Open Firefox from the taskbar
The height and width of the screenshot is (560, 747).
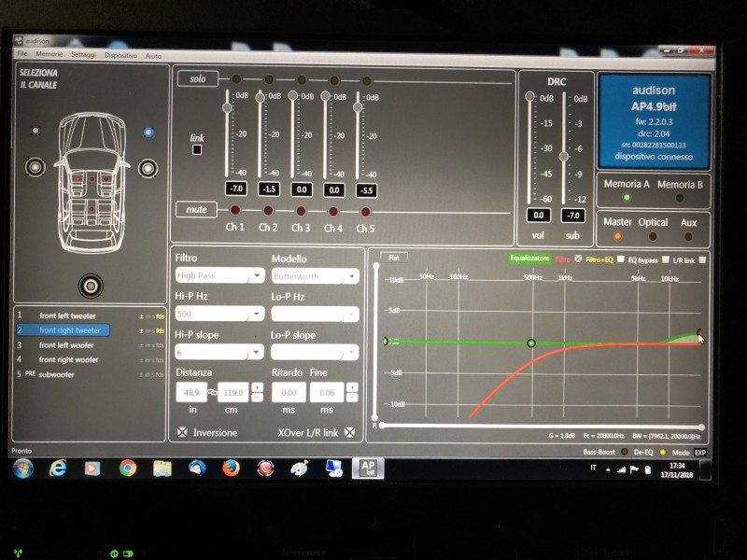[x=231, y=469]
